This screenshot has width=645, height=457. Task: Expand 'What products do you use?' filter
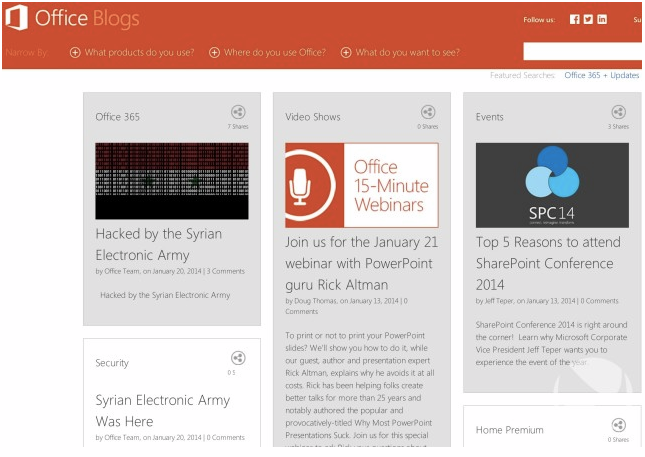click(x=131, y=53)
